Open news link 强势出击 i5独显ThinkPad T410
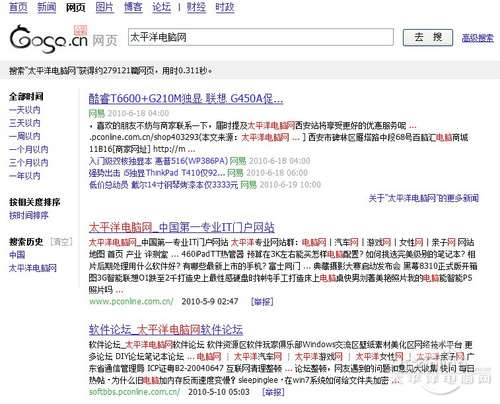 [x=157, y=173]
